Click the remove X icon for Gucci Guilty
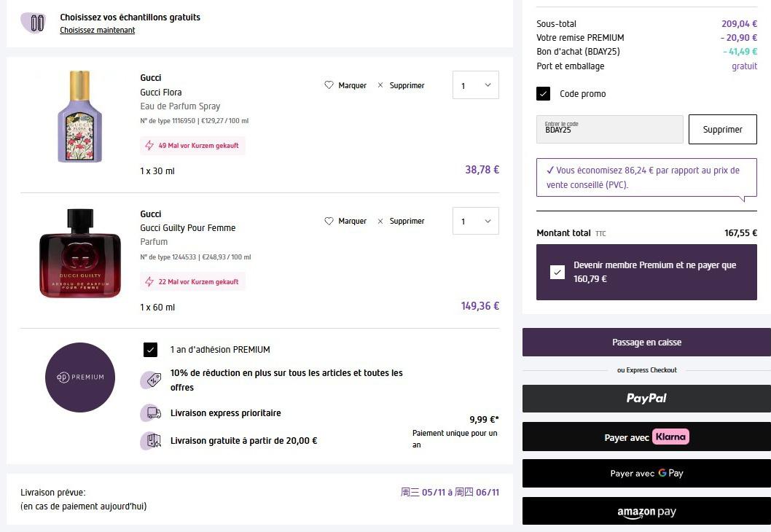Image resolution: width=771 pixels, height=532 pixels. [x=380, y=221]
